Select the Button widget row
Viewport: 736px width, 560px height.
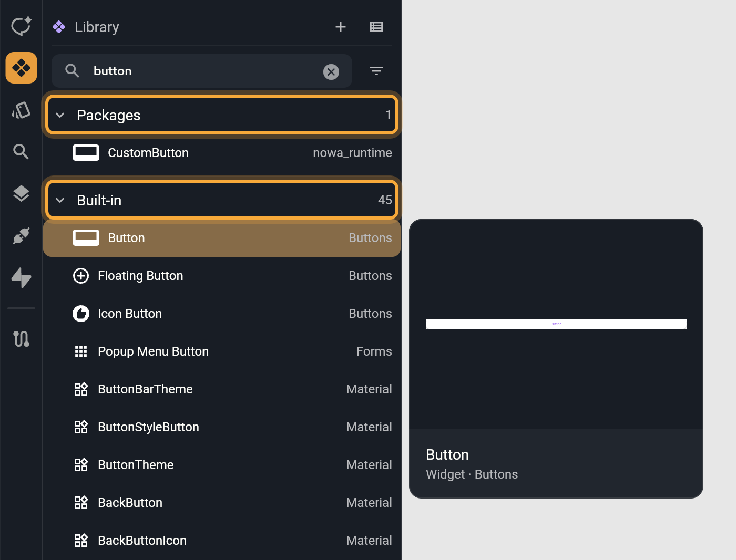[x=222, y=238]
